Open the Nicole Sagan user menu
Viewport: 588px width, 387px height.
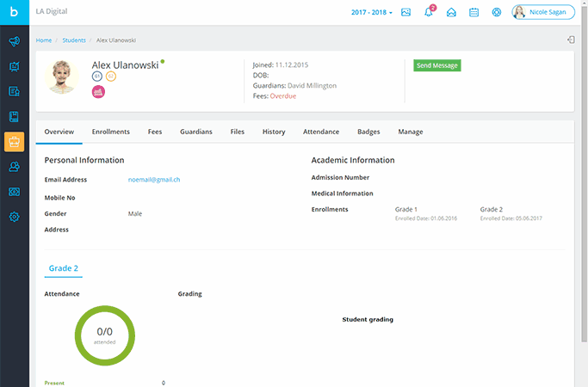[x=543, y=12]
